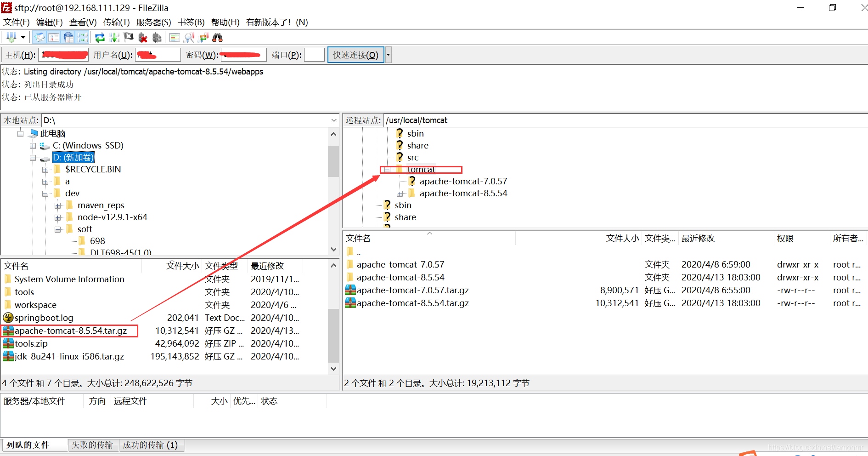Collapse the dev folder node

[x=45, y=194]
